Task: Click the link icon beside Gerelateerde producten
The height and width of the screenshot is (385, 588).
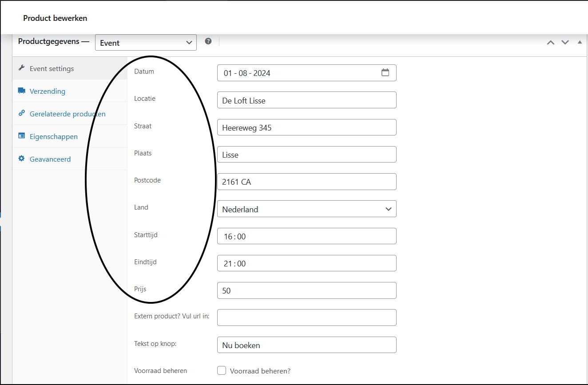Action: tap(21, 113)
